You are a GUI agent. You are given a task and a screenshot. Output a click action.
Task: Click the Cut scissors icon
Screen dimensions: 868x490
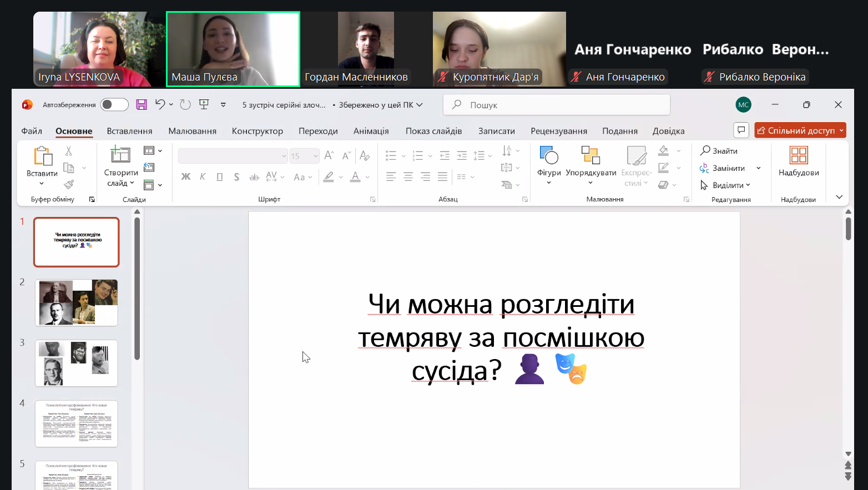pos(69,151)
